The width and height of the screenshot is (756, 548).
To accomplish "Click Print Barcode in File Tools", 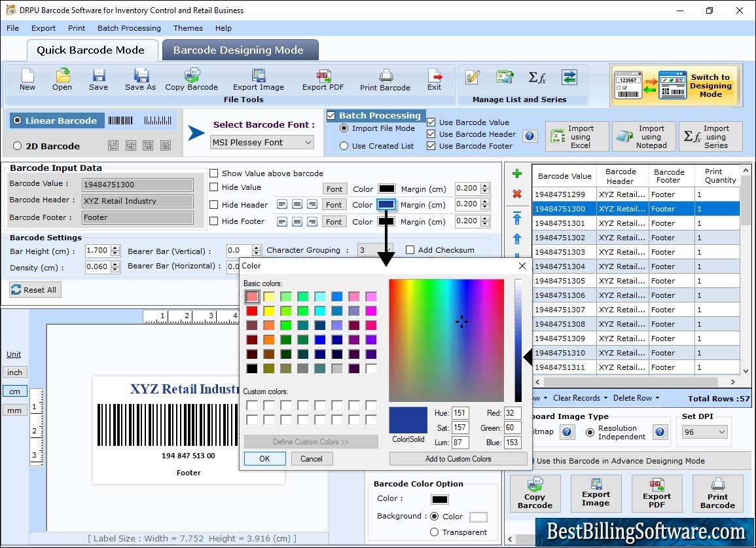I will point(386,80).
